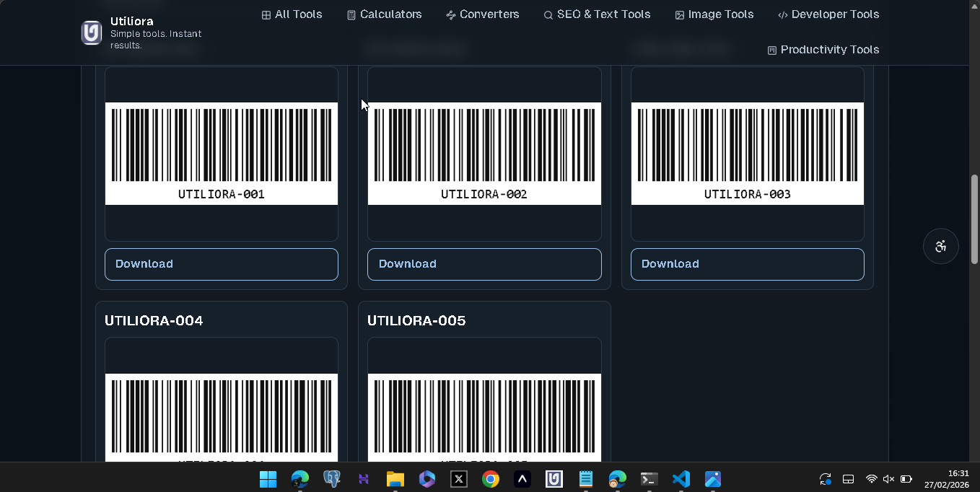Click the page vertical scrollbar
This screenshot has width=980, height=492.
pyautogui.click(x=974, y=219)
